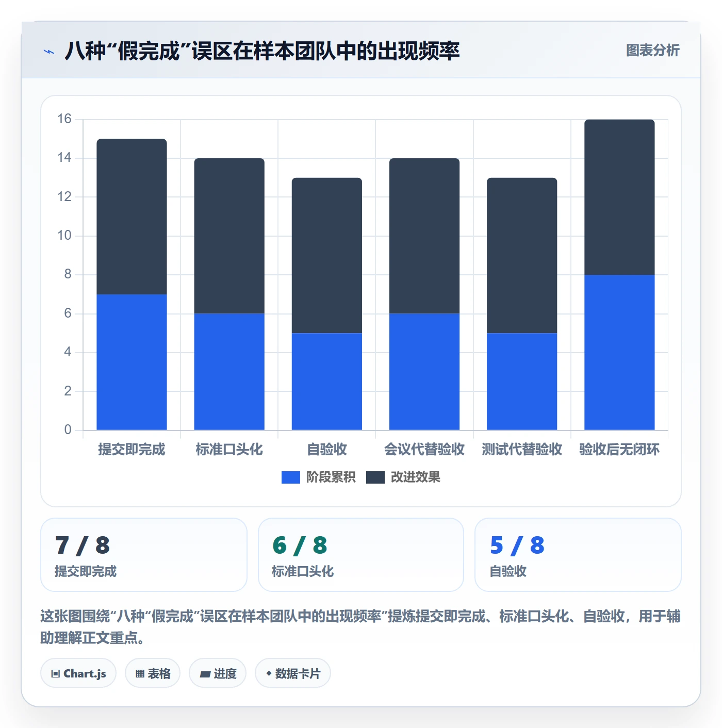Toggle the 阶段累积 legend swatch
Screen dimensions: 722x728
tap(290, 477)
